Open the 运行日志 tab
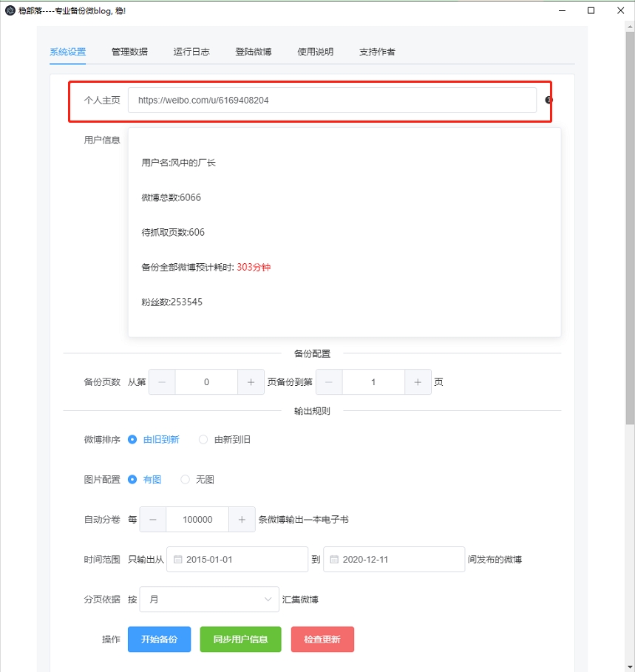This screenshot has width=635, height=672. pyautogui.click(x=192, y=52)
